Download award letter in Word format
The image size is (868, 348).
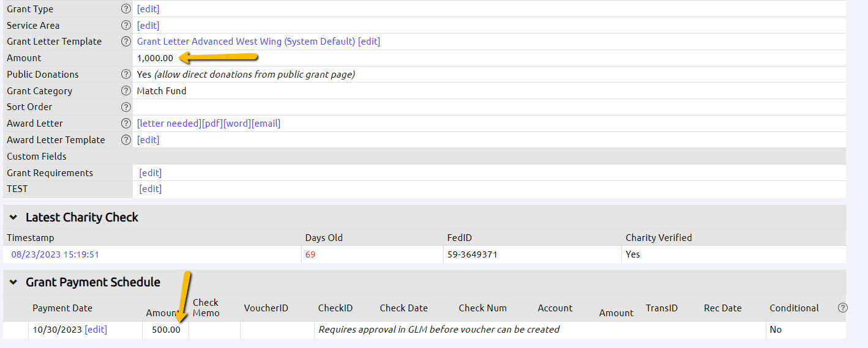(x=237, y=124)
